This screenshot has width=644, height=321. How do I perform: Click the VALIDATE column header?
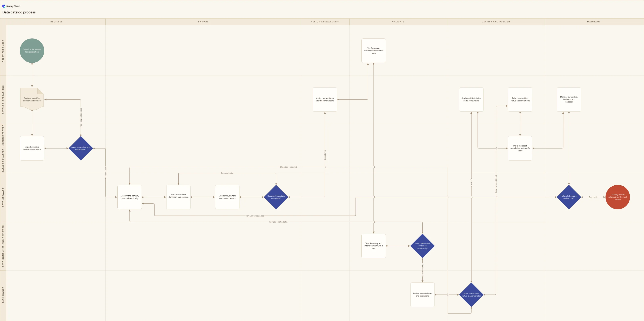click(398, 22)
